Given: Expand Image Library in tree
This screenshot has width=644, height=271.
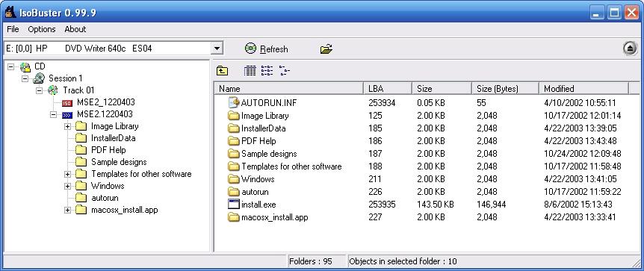Looking at the screenshot, I should (x=67, y=126).
